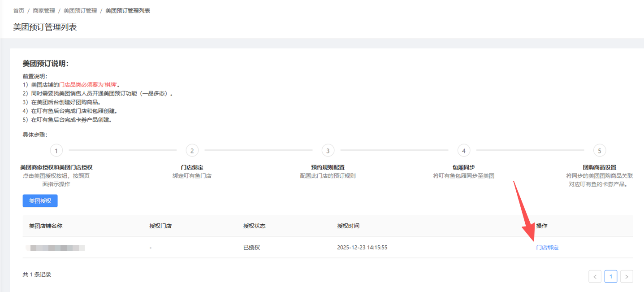644x292 pixels.
Task: Select page 1 in pagination
Action: (x=611, y=277)
